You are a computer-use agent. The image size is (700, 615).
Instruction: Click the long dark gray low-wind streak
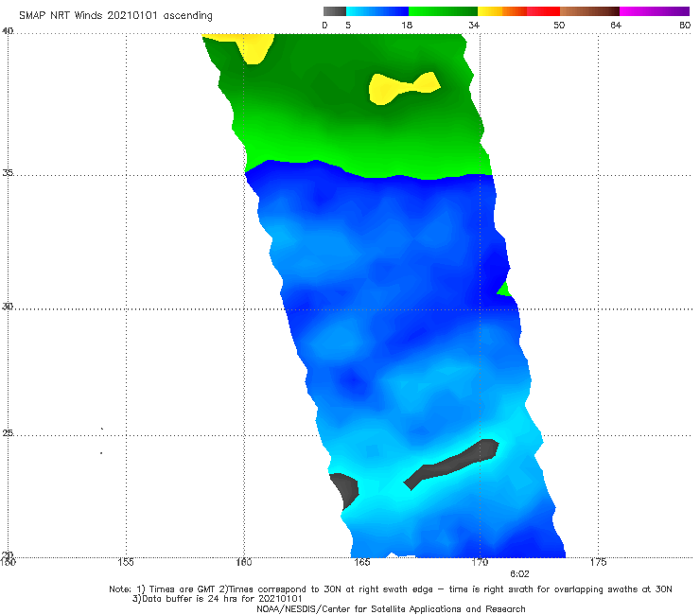[451, 465]
